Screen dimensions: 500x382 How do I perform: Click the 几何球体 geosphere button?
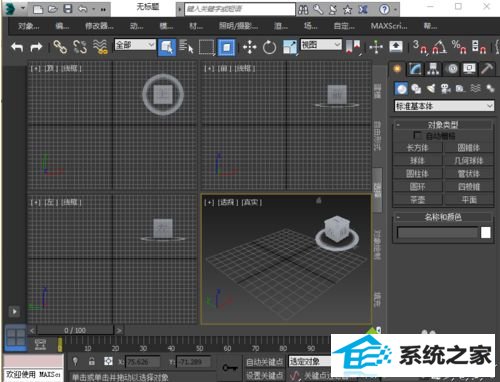[x=468, y=161]
